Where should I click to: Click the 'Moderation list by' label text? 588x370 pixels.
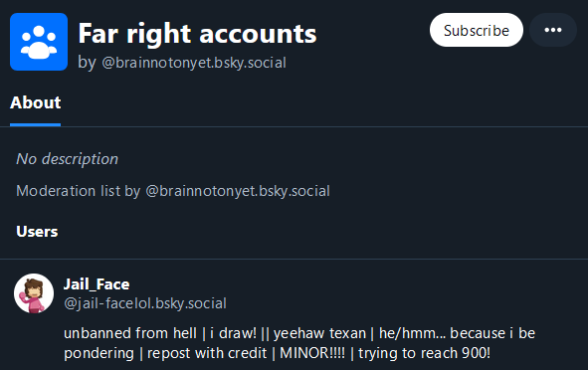pos(78,191)
